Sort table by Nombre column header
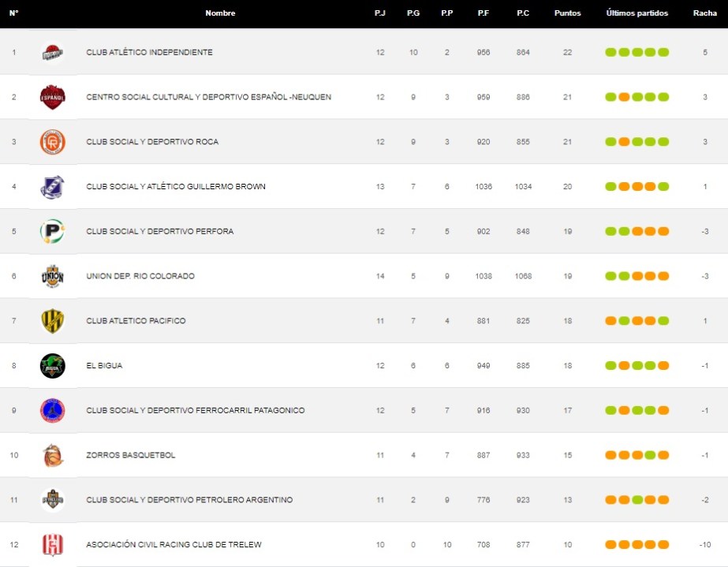Viewport: 728px width, 567px height. [x=220, y=13]
